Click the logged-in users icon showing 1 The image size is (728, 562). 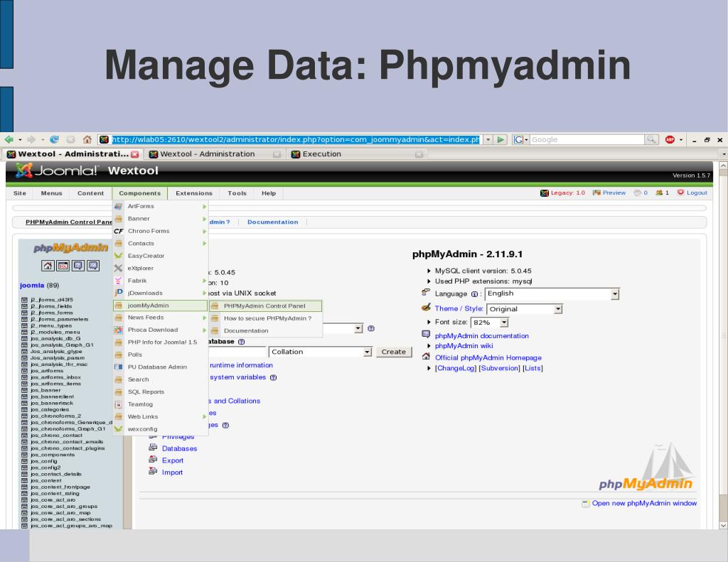pyautogui.click(x=659, y=193)
